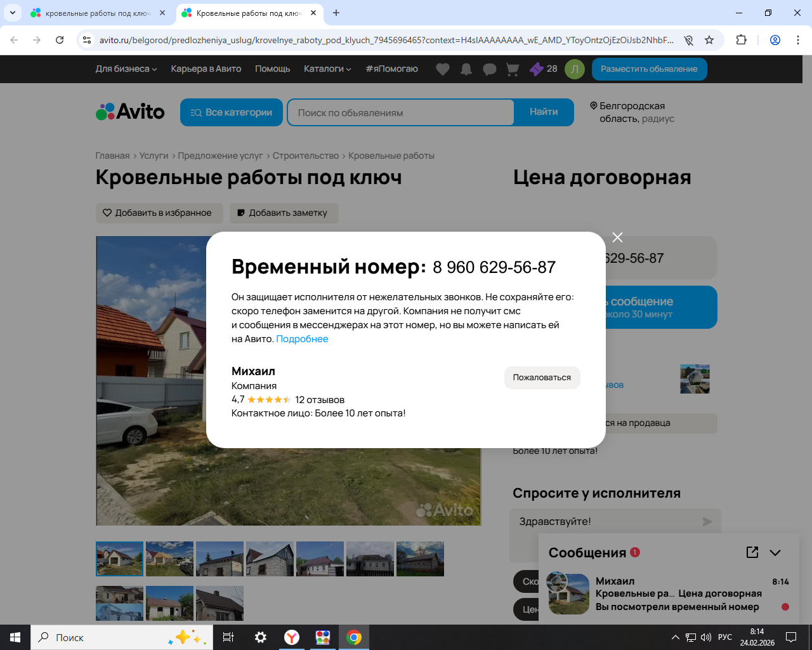812x650 pixels.
Task: Click the Поиск по объявлениям search field
Action: pos(401,113)
